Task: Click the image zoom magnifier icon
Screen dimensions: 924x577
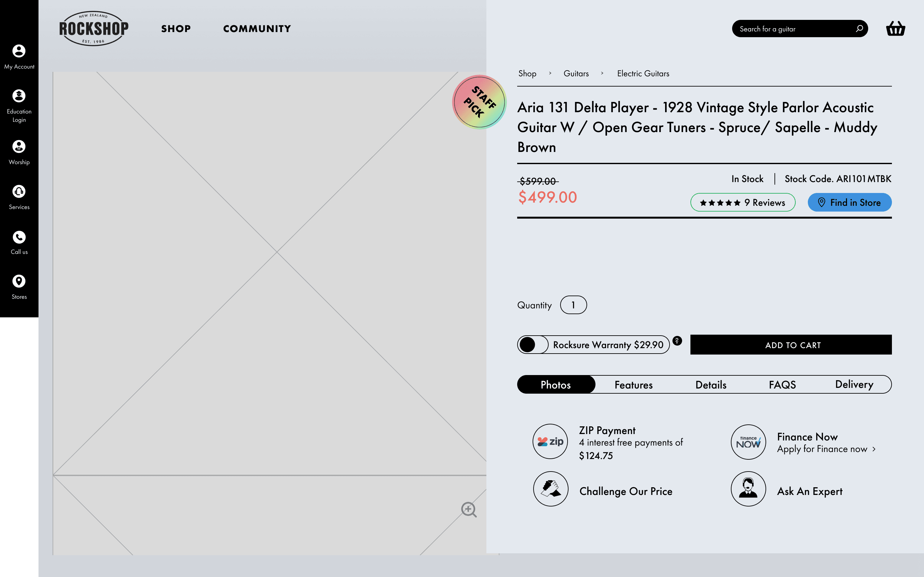Action: pos(468,509)
